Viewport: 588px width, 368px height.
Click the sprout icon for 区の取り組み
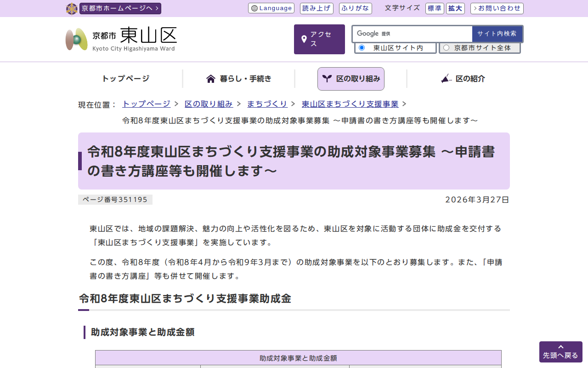tap(327, 79)
